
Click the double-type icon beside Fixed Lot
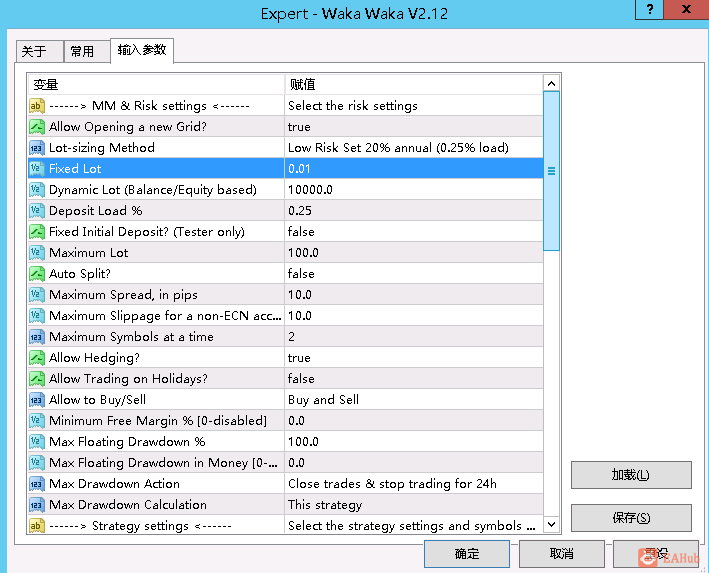(37, 169)
